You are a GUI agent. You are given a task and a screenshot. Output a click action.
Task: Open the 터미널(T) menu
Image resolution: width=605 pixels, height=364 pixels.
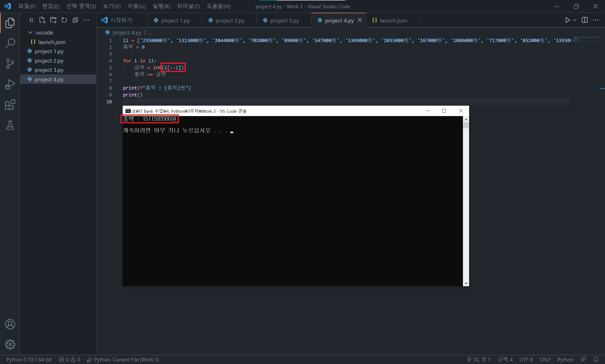[188, 6]
